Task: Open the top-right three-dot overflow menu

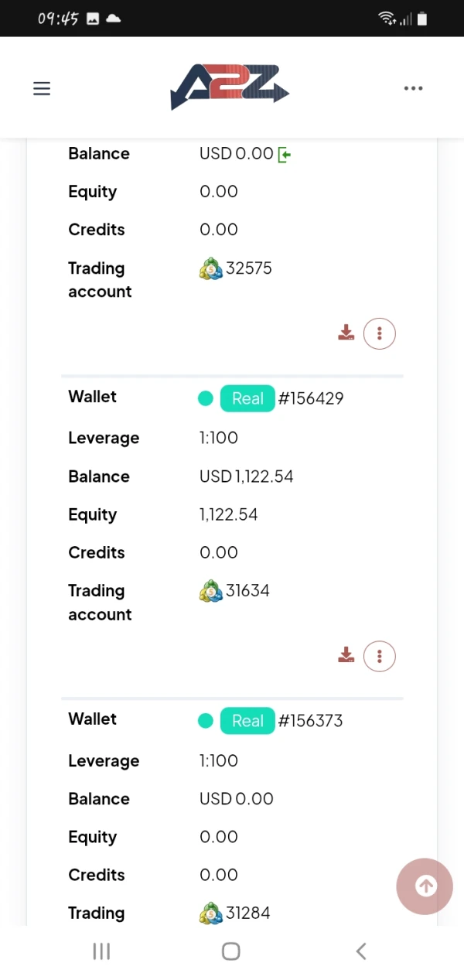Action: (414, 88)
